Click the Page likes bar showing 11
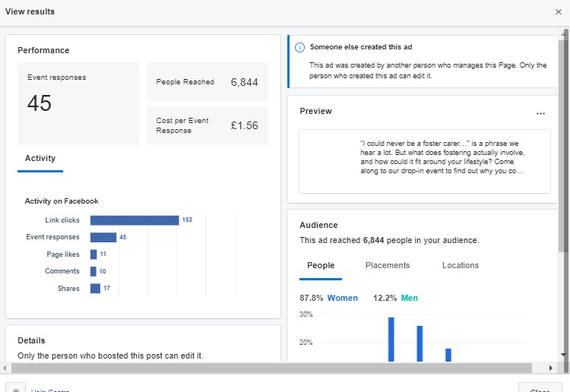The width and height of the screenshot is (570, 392). tap(93, 254)
